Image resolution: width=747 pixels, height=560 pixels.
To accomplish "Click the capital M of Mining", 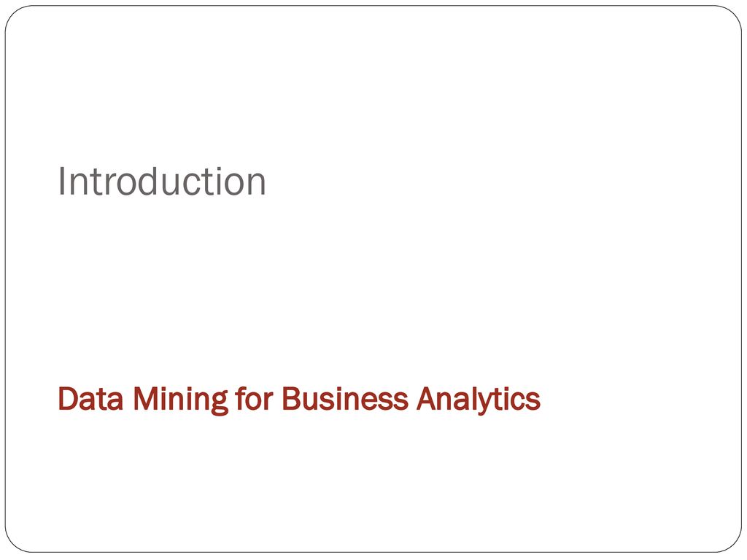I will point(145,398).
